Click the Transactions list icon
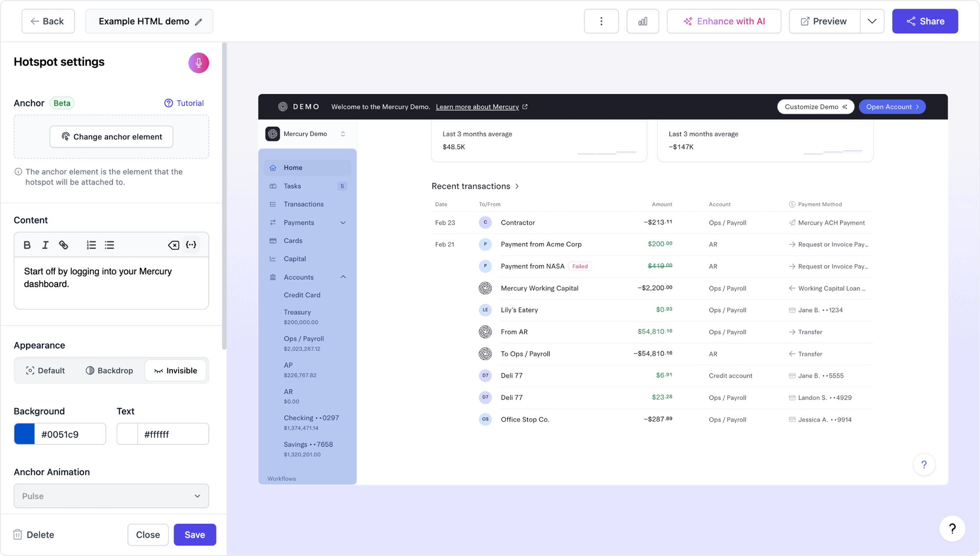 (x=273, y=204)
